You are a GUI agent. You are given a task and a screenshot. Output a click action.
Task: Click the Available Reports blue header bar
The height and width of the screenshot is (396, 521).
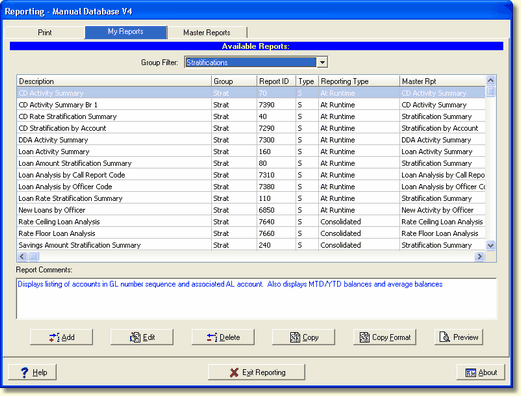256,46
